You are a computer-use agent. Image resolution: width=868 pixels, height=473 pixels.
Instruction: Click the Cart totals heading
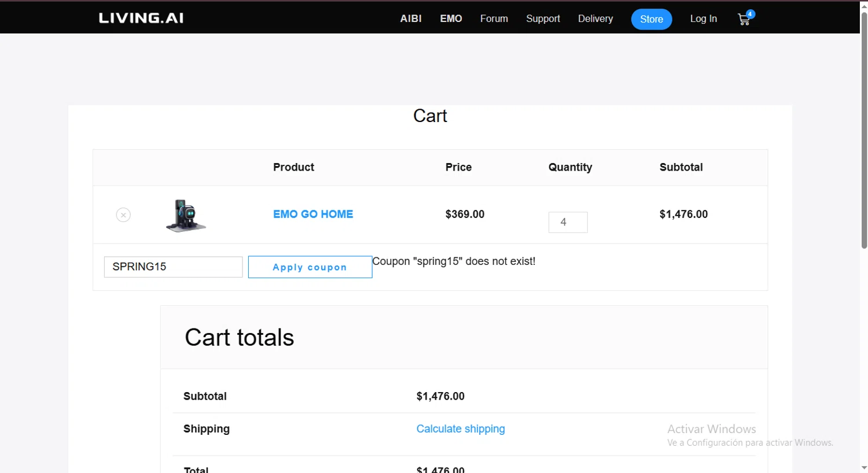pos(239,338)
